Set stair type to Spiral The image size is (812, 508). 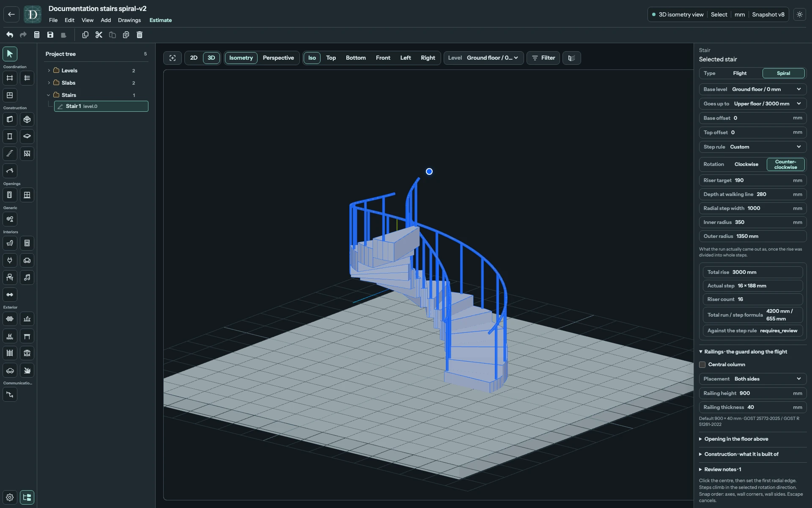click(x=783, y=73)
